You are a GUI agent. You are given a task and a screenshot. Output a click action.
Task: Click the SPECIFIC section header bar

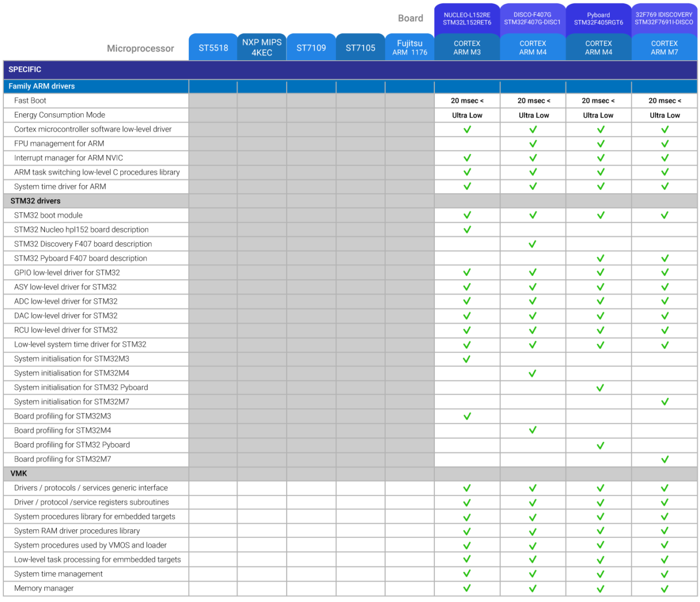click(x=350, y=70)
